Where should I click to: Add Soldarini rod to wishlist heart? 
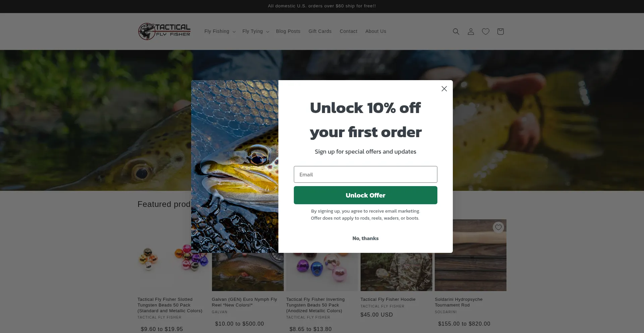498,227
